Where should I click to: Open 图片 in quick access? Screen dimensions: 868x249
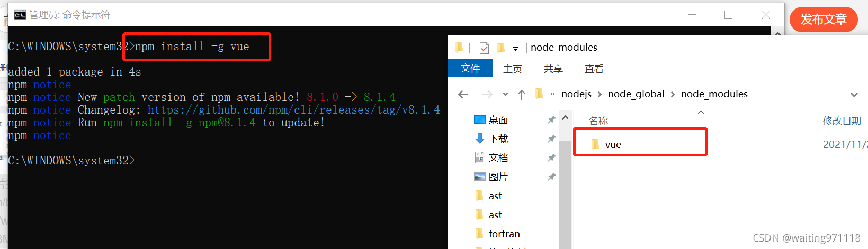click(490, 177)
